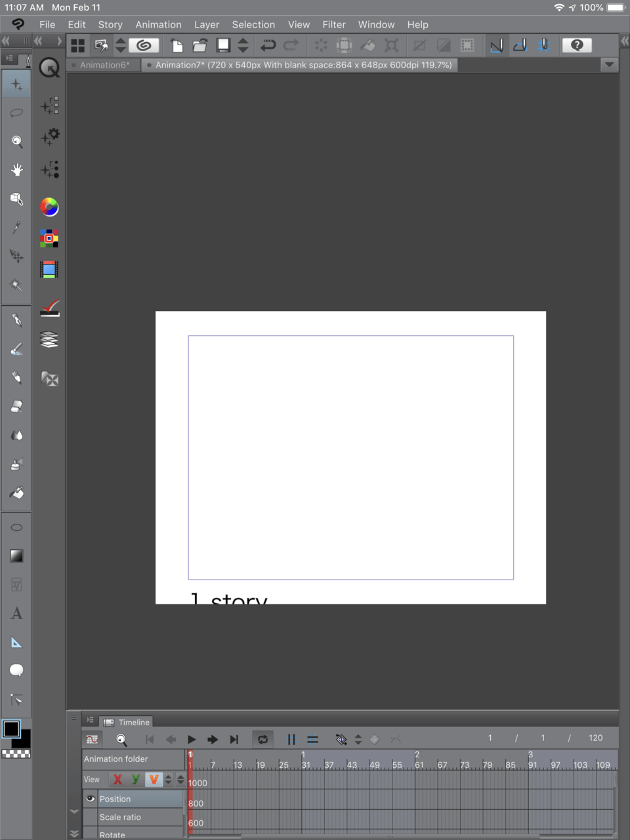This screenshot has height=840, width=630.
Task: Open the Timeline panel menu
Action: point(91,721)
